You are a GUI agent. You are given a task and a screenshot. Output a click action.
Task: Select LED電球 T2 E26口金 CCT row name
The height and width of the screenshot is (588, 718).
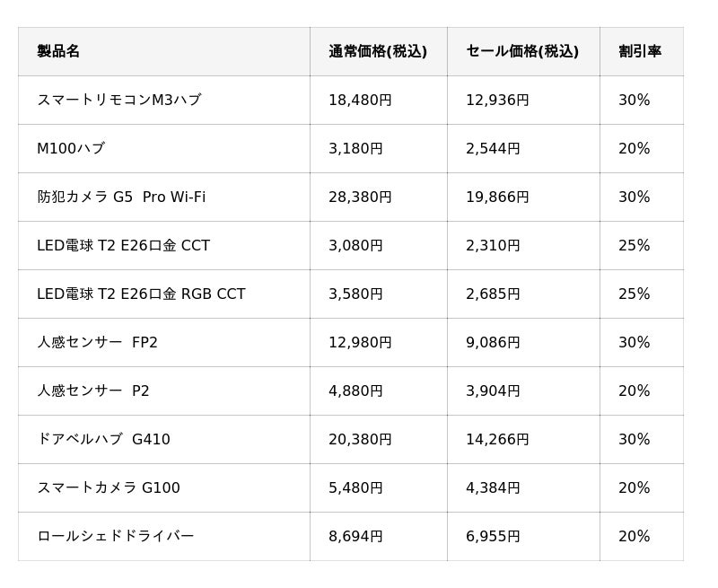(123, 245)
